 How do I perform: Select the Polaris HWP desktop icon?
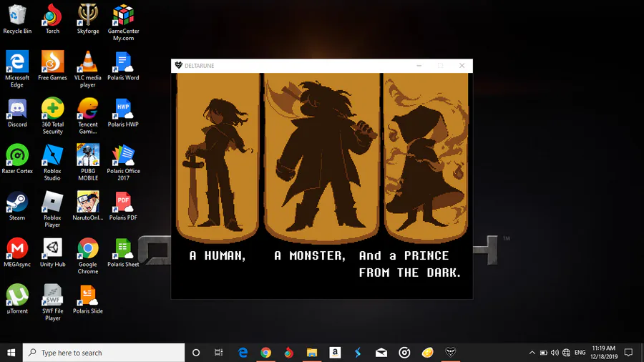(123, 112)
